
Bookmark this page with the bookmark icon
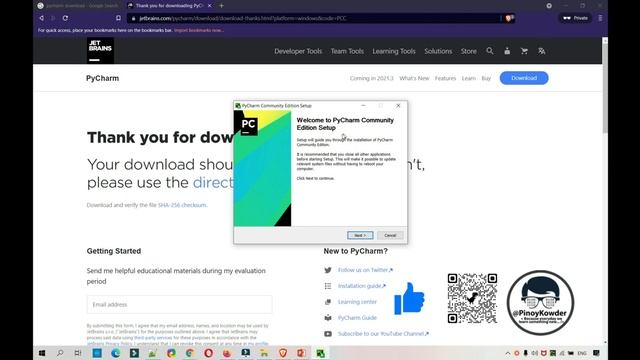118,18
